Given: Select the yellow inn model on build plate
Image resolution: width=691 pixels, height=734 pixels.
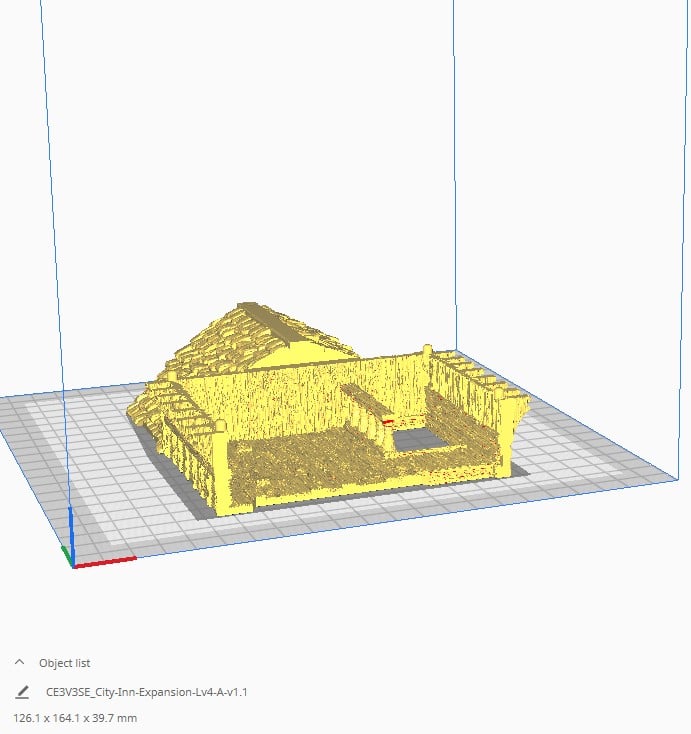Looking at the screenshot, I should (328, 412).
